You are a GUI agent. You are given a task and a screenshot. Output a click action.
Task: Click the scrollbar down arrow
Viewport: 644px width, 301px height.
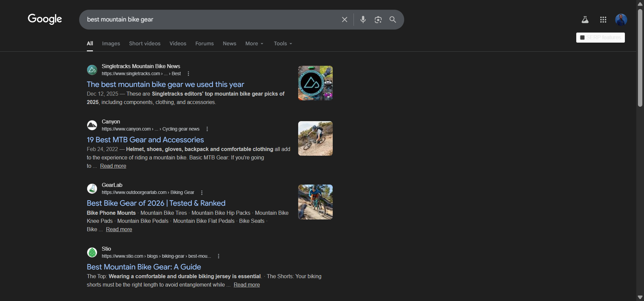[640, 297]
